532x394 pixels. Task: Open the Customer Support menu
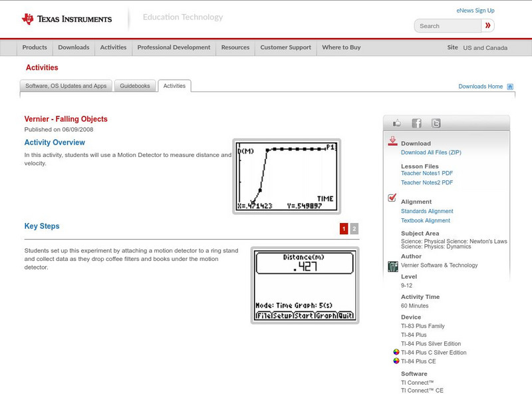pyautogui.click(x=286, y=47)
